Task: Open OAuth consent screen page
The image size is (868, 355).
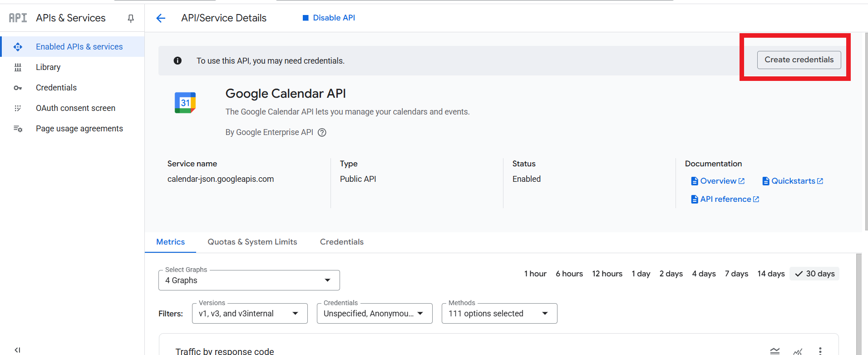Action: (x=73, y=108)
